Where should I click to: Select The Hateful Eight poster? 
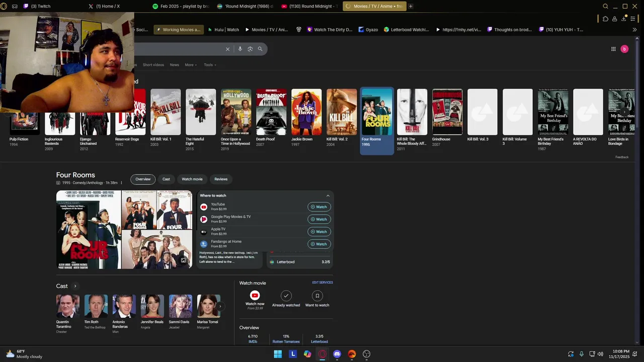(201, 112)
